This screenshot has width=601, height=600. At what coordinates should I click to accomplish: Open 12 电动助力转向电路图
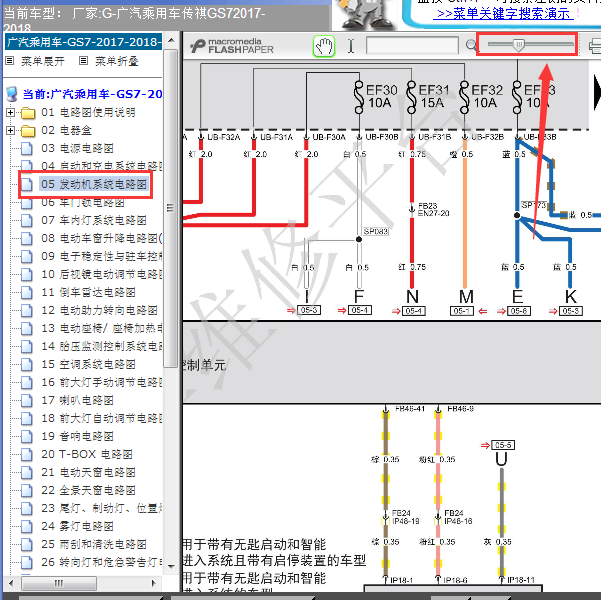pyautogui.click(x=99, y=310)
